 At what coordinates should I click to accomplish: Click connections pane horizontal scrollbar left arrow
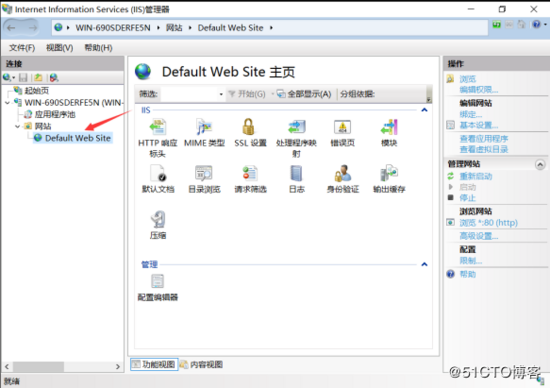(7, 367)
